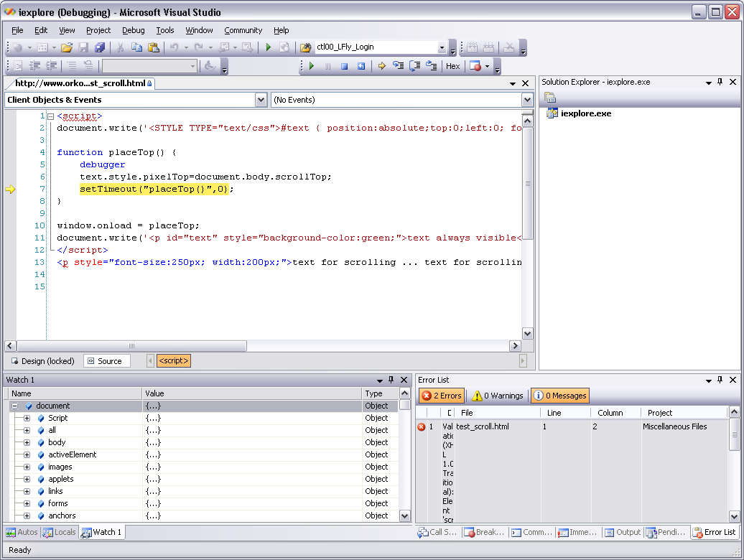Viewport: 744px width, 560px height.
Task: Click the Decrease Indent icon
Action: pos(34,66)
